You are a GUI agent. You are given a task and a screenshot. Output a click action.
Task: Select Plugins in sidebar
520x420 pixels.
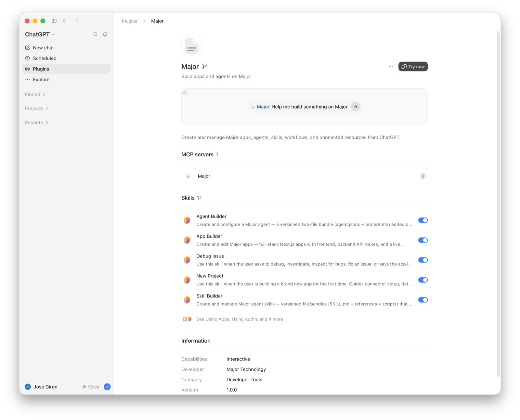(66, 69)
